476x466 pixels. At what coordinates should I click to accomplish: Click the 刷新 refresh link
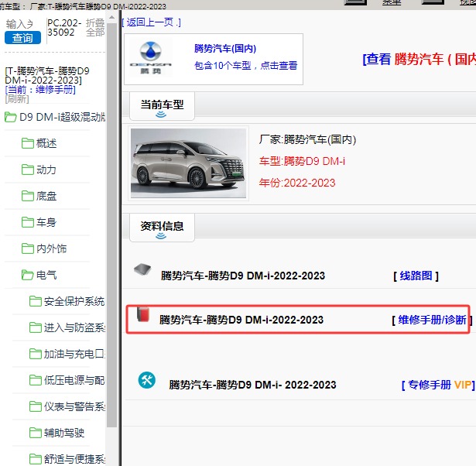pos(17,99)
